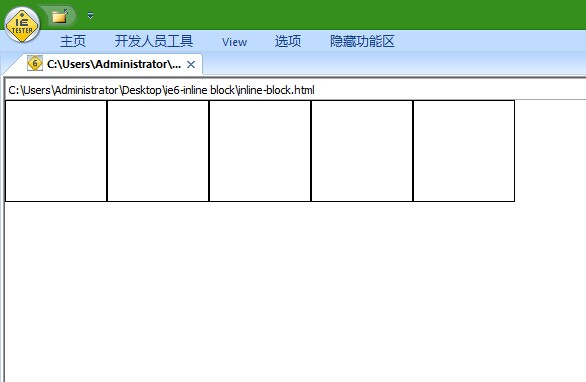This screenshot has height=382, width=586.
Task: Select the View ribbon tab
Action: 234,42
